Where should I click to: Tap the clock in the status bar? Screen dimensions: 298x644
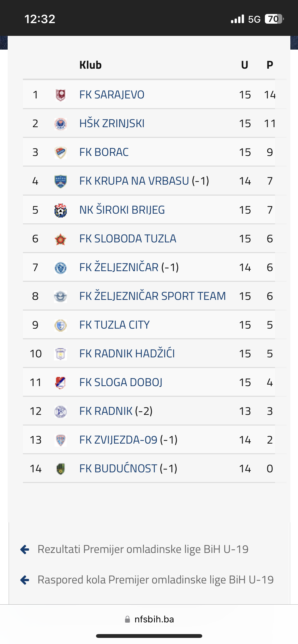click(40, 19)
